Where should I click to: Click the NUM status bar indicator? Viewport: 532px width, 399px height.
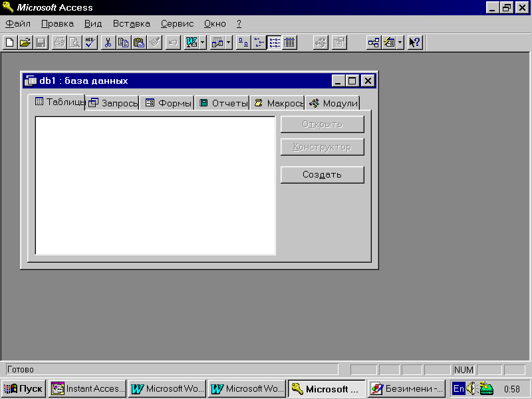(464, 370)
